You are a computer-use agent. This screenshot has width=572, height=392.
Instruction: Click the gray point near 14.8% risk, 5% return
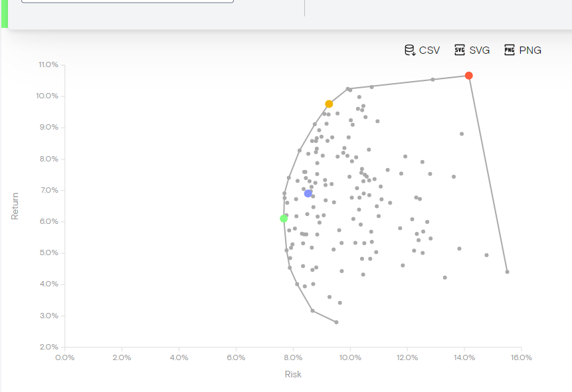[x=486, y=255]
